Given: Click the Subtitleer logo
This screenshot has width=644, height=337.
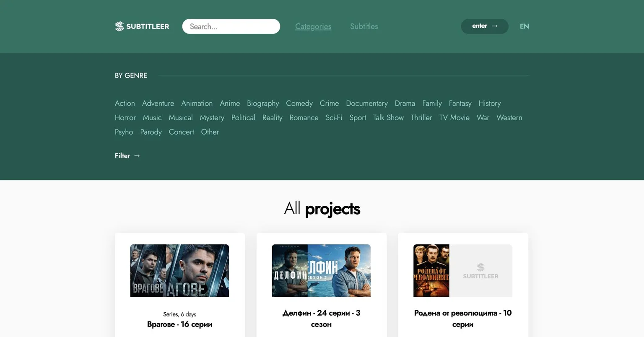Looking at the screenshot, I should point(142,26).
